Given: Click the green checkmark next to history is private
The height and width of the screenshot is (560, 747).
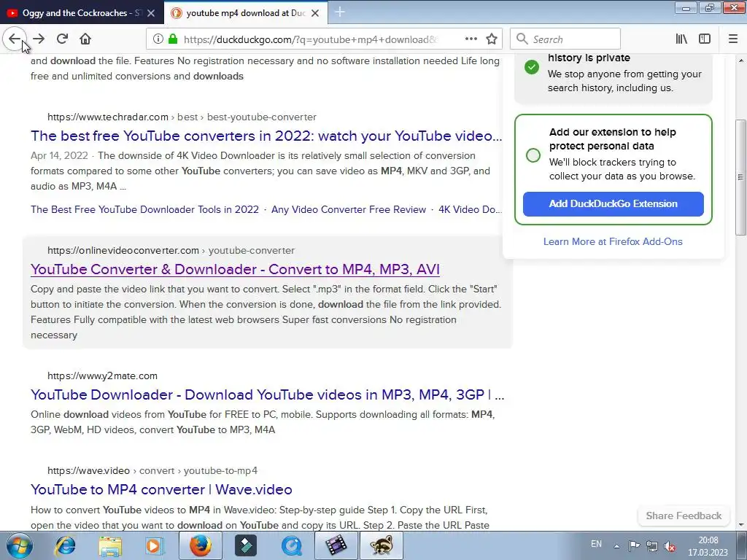Looking at the screenshot, I should 532,67.
